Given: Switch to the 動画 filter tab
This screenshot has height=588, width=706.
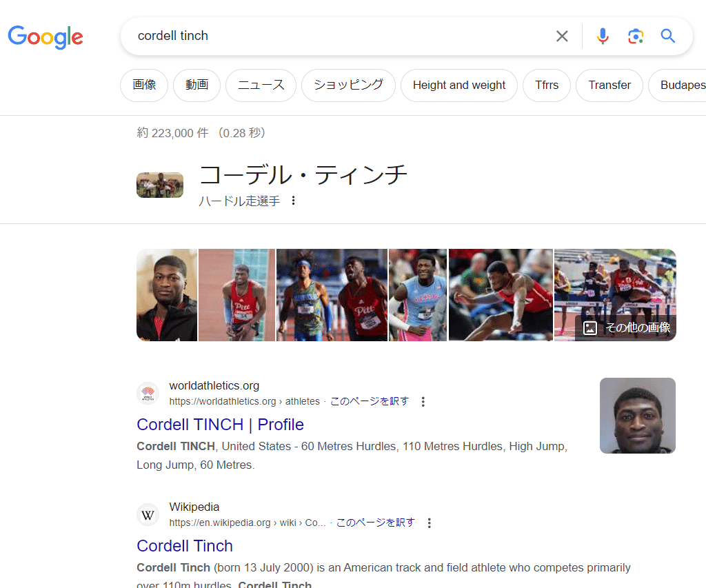Looking at the screenshot, I should 196,85.
